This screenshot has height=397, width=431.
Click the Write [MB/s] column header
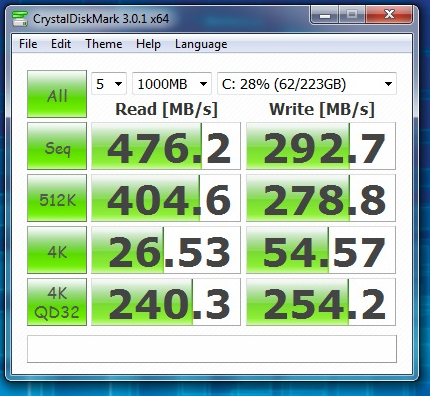[x=322, y=109]
